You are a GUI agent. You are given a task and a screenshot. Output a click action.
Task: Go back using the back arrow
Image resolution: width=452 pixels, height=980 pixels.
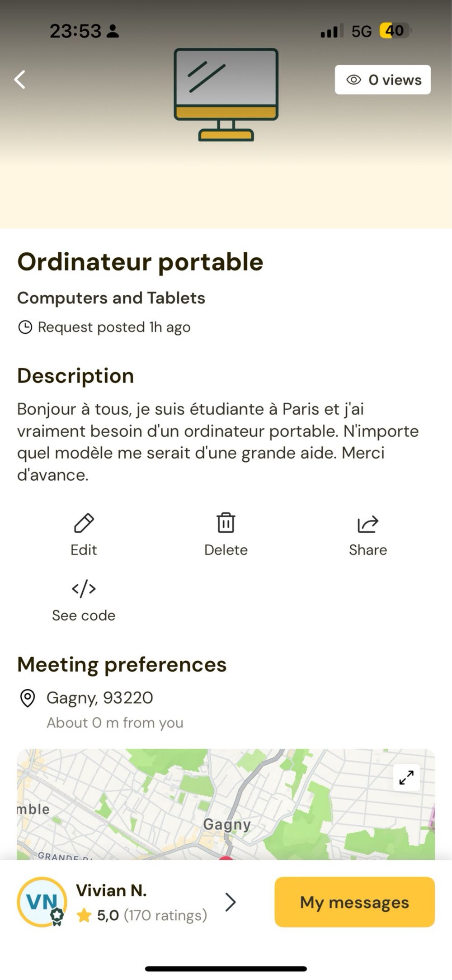click(20, 80)
